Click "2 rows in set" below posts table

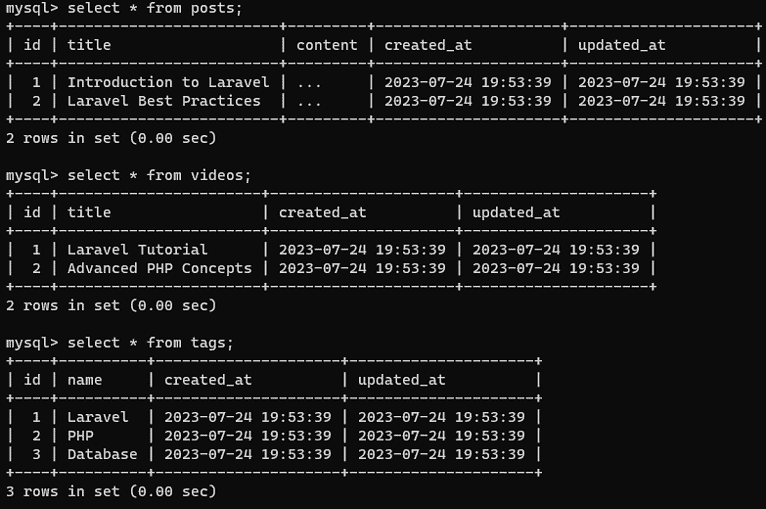coord(111,137)
